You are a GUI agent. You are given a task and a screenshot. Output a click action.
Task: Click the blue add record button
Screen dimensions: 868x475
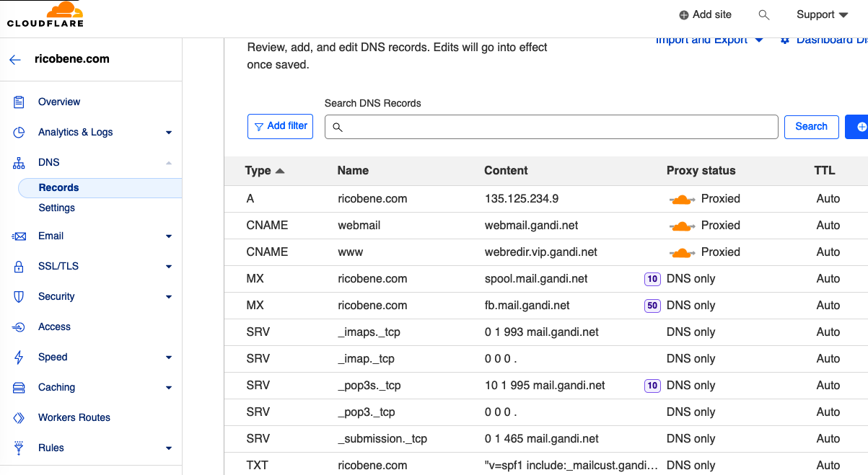click(x=857, y=127)
